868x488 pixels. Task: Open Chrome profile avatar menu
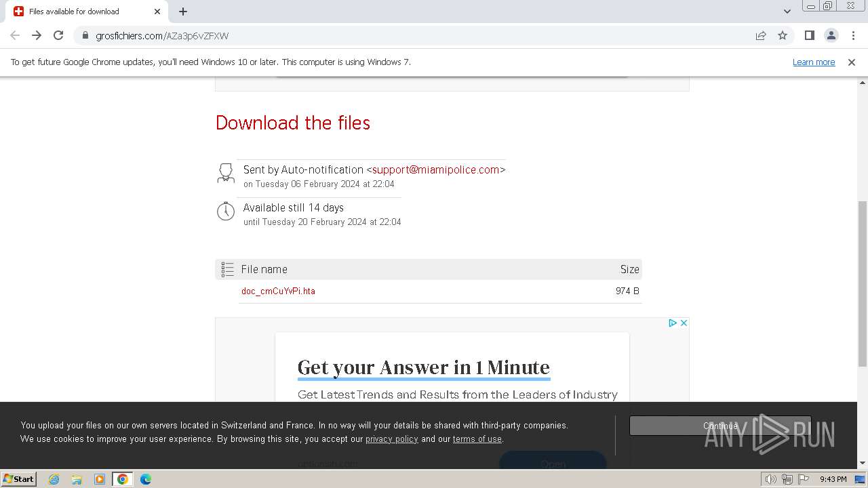[831, 35]
